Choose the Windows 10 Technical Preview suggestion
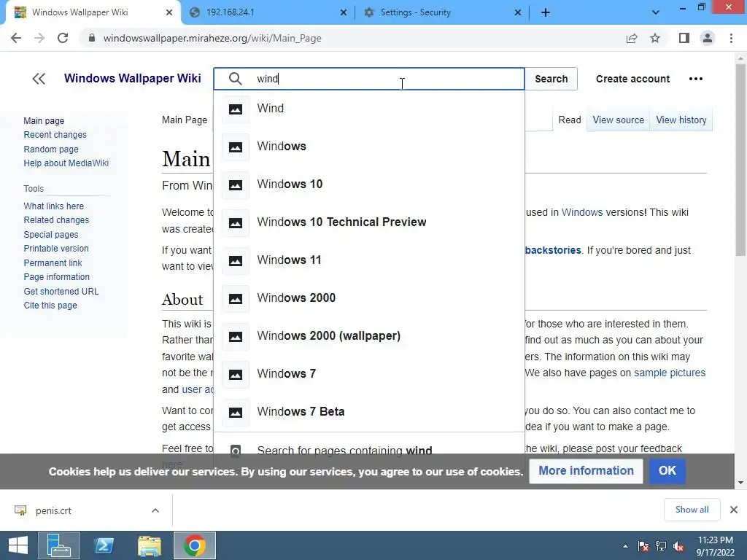Image resolution: width=747 pixels, height=560 pixels. click(369, 222)
